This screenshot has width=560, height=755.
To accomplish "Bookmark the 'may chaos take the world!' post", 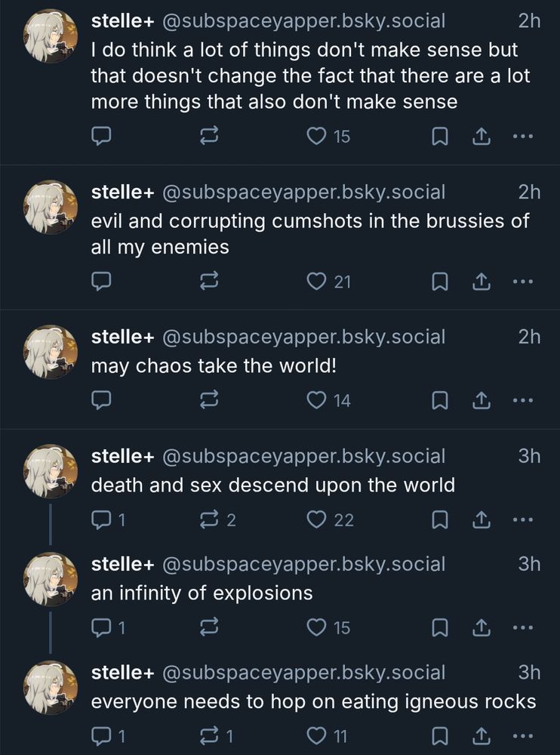I will (439, 400).
